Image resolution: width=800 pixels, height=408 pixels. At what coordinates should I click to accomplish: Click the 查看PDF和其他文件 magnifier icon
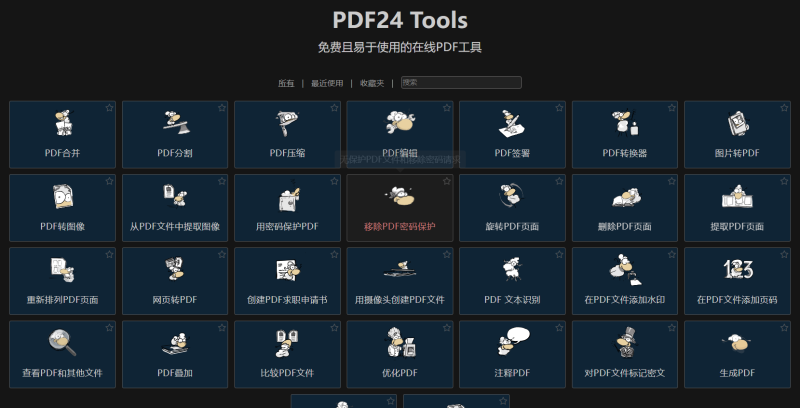coord(62,343)
